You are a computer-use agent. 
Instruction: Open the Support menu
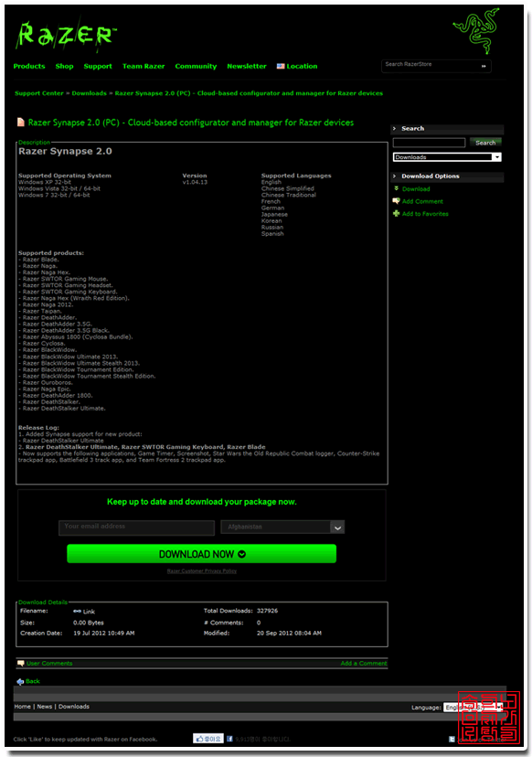point(98,66)
